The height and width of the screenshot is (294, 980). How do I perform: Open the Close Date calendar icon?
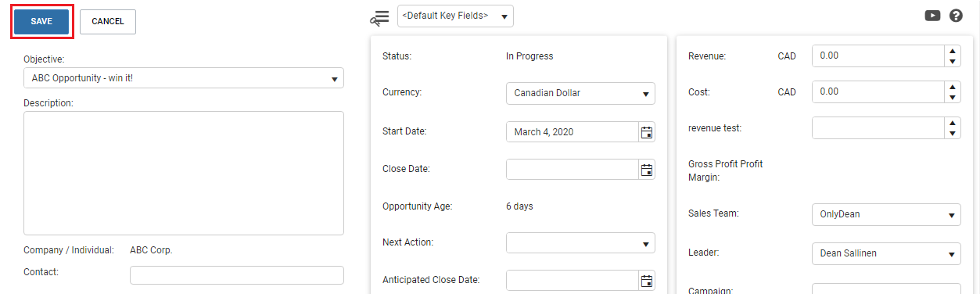(x=647, y=170)
